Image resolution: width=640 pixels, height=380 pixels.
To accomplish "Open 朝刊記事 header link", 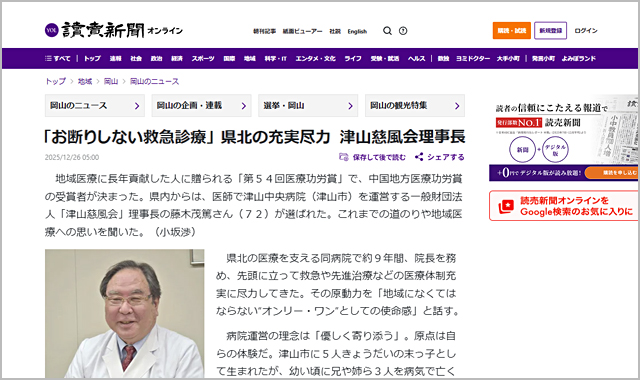I will coord(264,31).
